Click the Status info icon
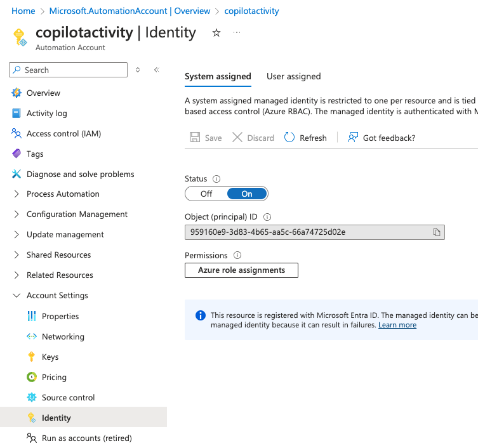 (x=216, y=179)
